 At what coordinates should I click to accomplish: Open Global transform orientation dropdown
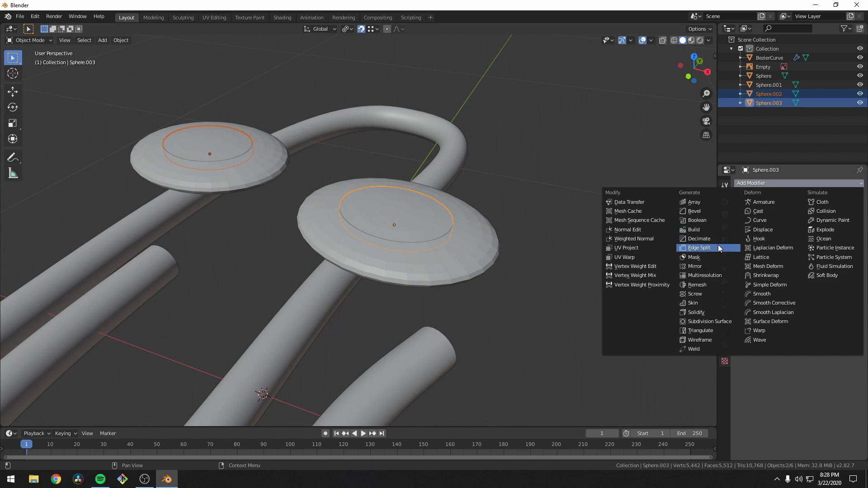[x=320, y=29]
